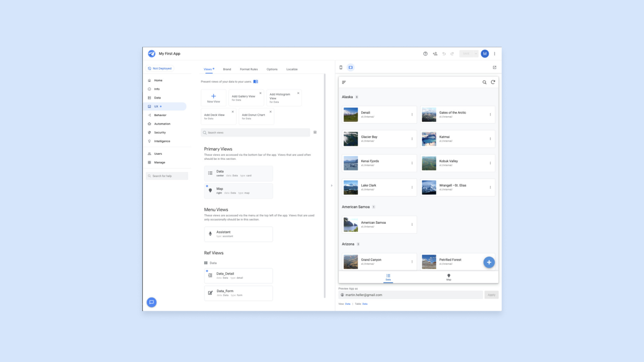644x362 pixels.
Task: Dismiss Add Donut Chart suggestion
Action: (x=270, y=112)
